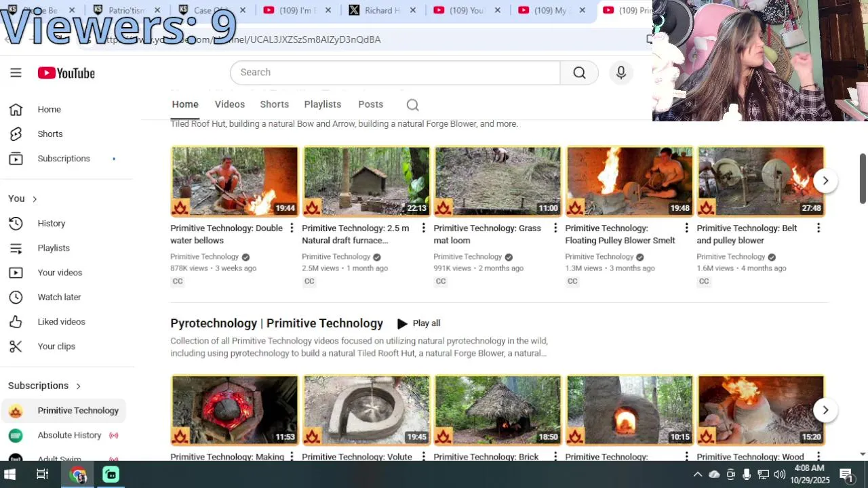Start voice search with the microphone
This screenshot has width=868, height=488.
click(620, 73)
